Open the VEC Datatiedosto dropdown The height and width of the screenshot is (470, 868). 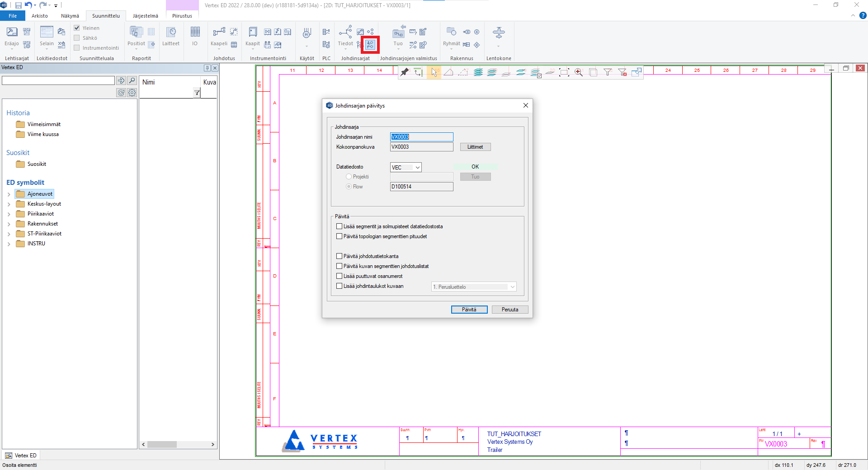tap(406, 168)
